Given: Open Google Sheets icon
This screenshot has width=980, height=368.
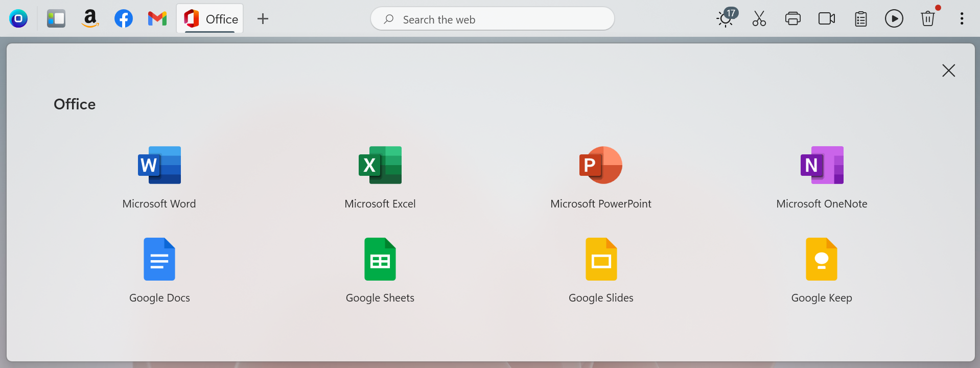Looking at the screenshot, I should [380, 259].
